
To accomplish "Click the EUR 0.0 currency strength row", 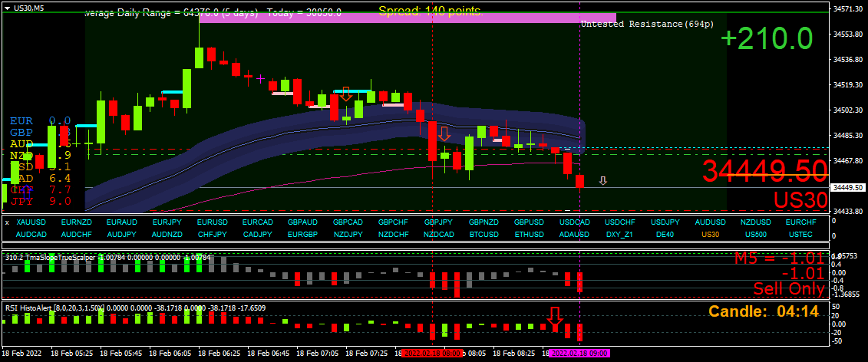I will click(41, 120).
